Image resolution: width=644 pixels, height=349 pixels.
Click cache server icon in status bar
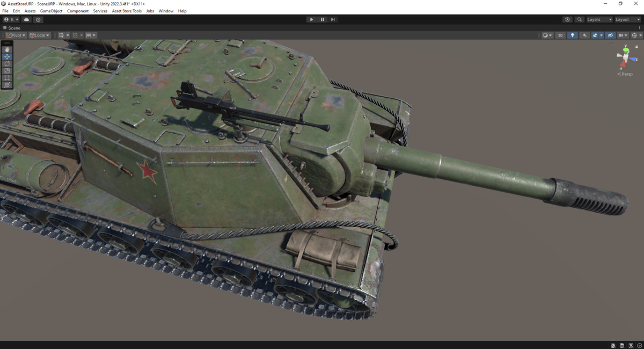[x=622, y=345]
